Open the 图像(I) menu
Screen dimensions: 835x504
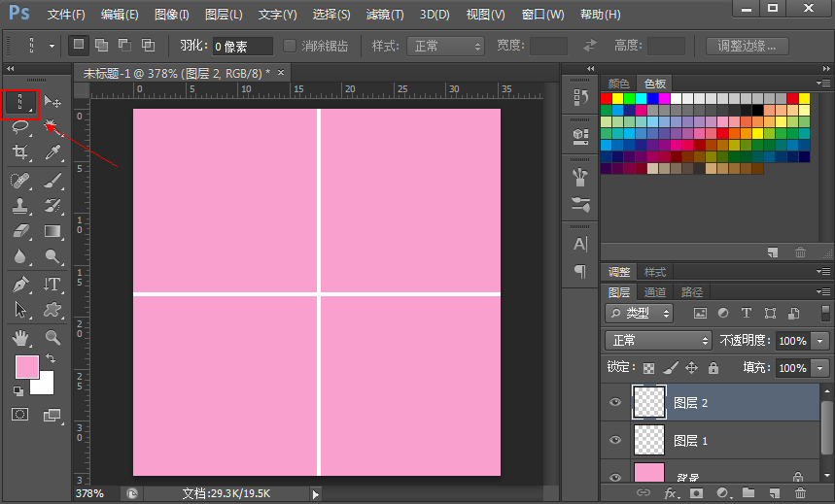[172, 15]
